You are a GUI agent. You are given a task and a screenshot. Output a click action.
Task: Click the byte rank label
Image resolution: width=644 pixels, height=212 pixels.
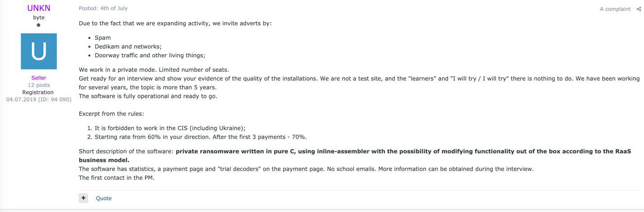[x=39, y=18]
